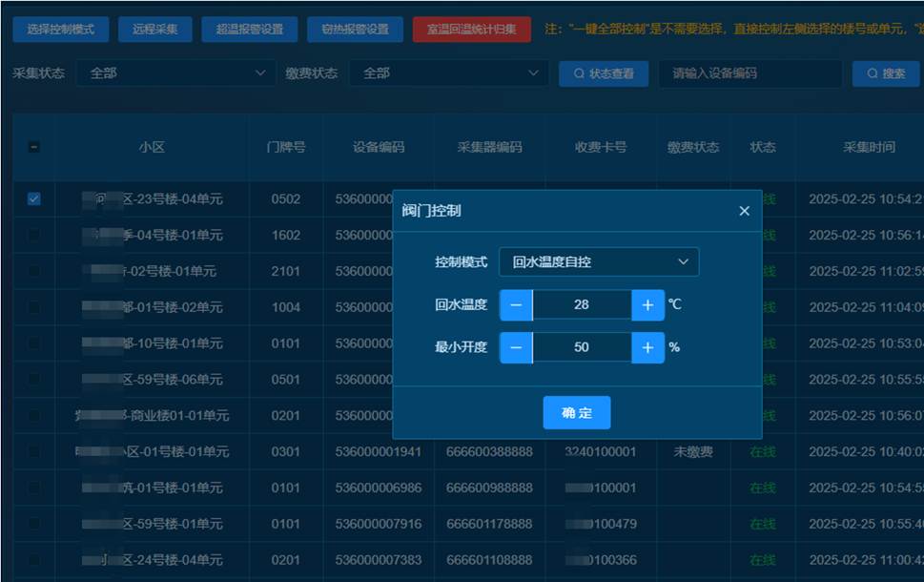Increase 最小开度 with plus button
Image resolution: width=924 pixels, height=582 pixels.
coord(647,347)
